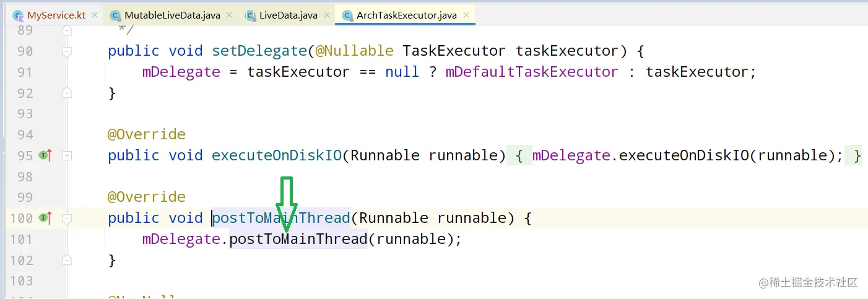
Task: Click implements-method gutter icon on line 95
Action: point(45,155)
